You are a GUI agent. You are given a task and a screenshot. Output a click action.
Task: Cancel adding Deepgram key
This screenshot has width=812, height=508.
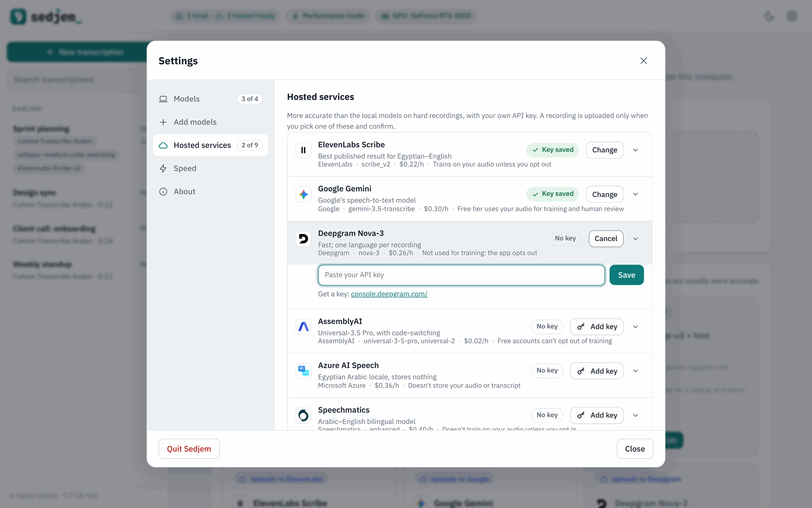(x=606, y=239)
